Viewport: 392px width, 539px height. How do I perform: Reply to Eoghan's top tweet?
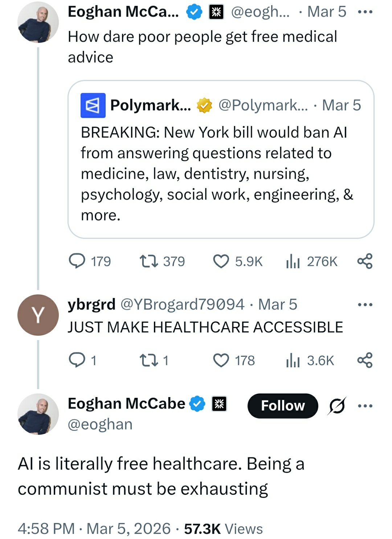tap(77, 261)
